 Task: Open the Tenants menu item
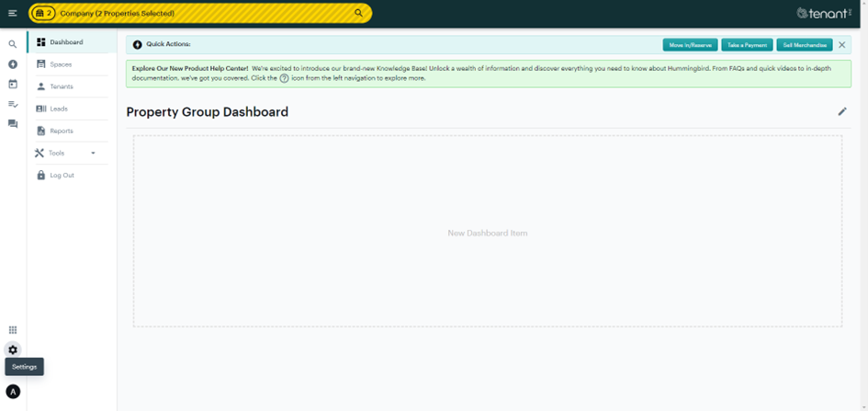tap(62, 86)
